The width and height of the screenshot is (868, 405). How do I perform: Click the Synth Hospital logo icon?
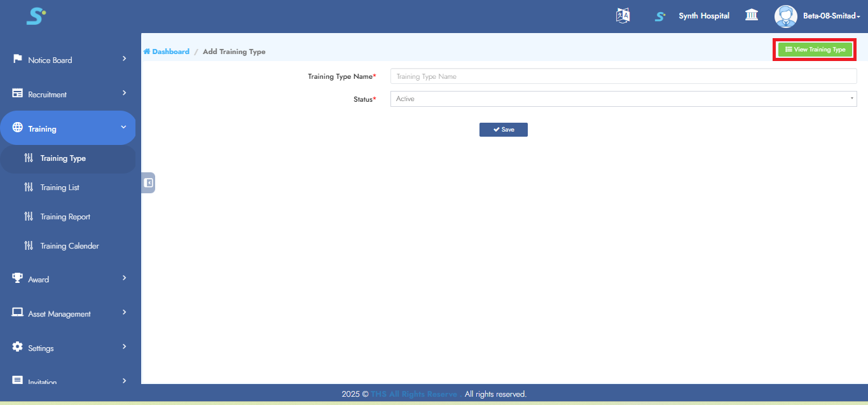[x=661, y=17]
